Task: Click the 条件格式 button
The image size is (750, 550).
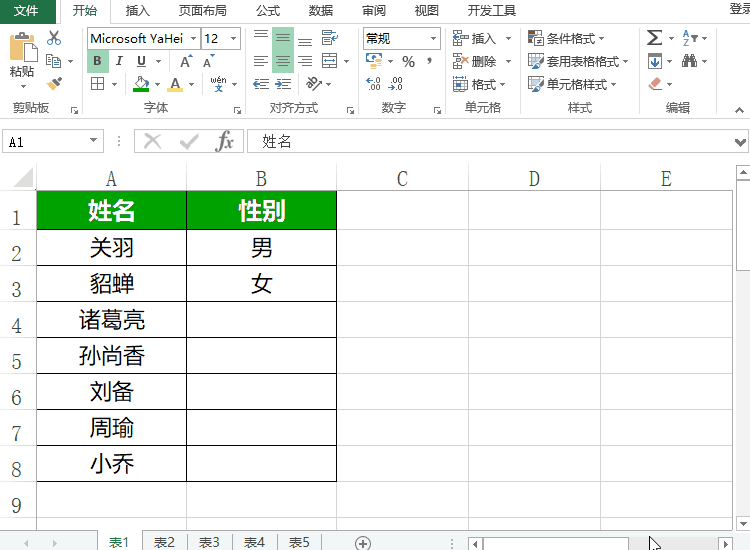Action: pos(570,38)
